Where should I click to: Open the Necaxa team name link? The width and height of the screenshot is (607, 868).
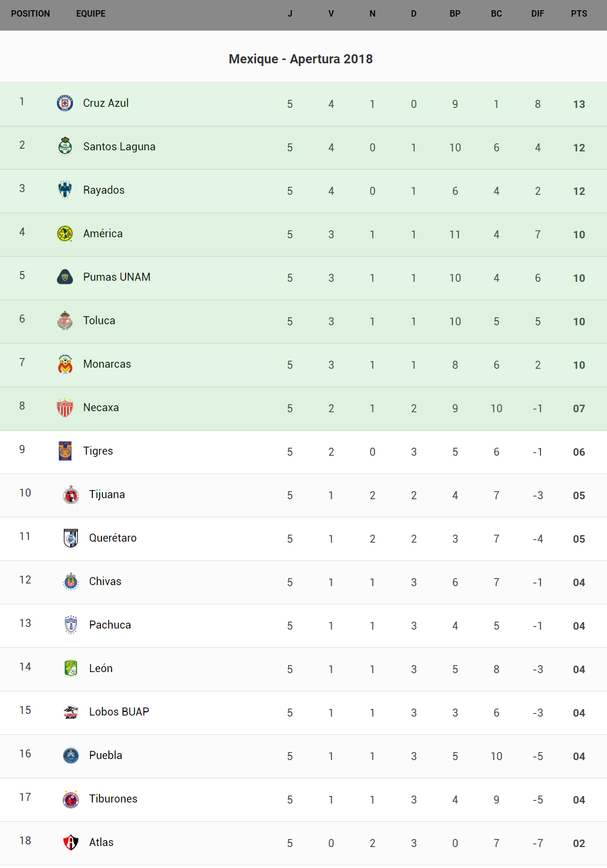point(101,407)
